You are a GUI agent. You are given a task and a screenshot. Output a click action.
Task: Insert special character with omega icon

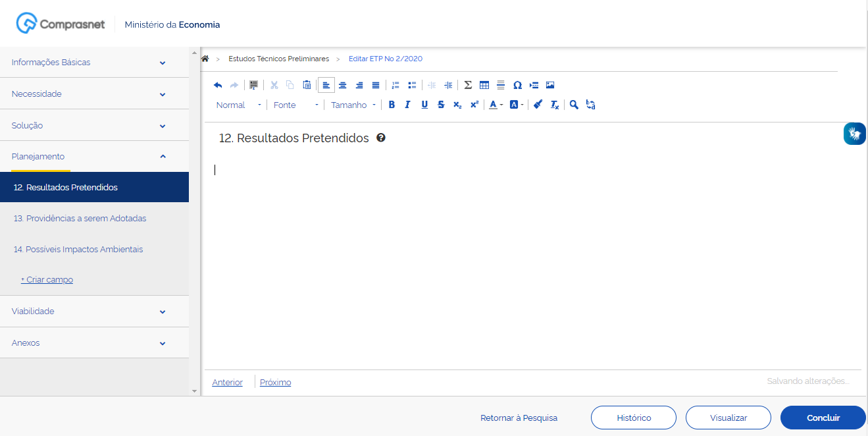click(x=517, y=85)
